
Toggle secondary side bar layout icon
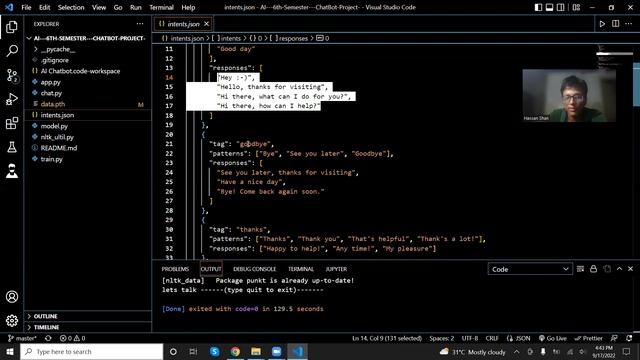pyautogui.click(x=561, y=7)
